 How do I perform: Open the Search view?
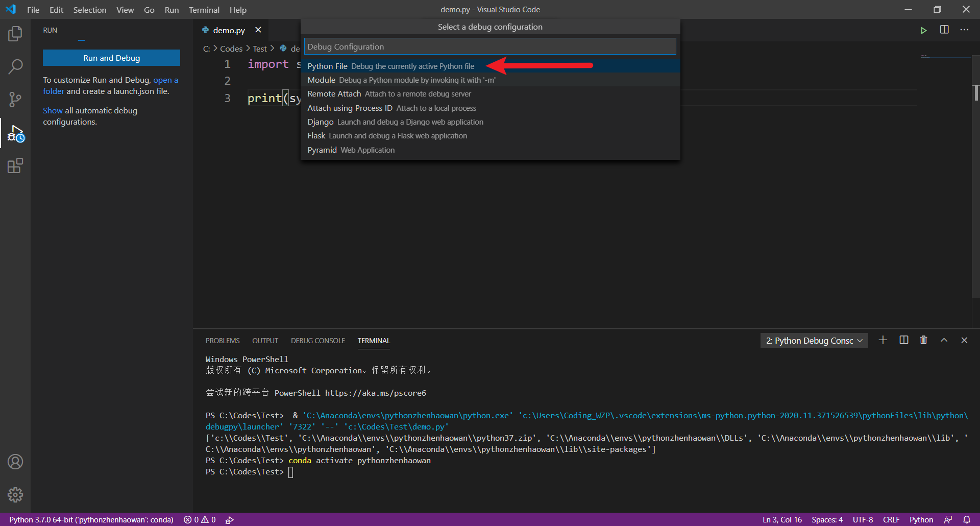click(x=15, y=66)
